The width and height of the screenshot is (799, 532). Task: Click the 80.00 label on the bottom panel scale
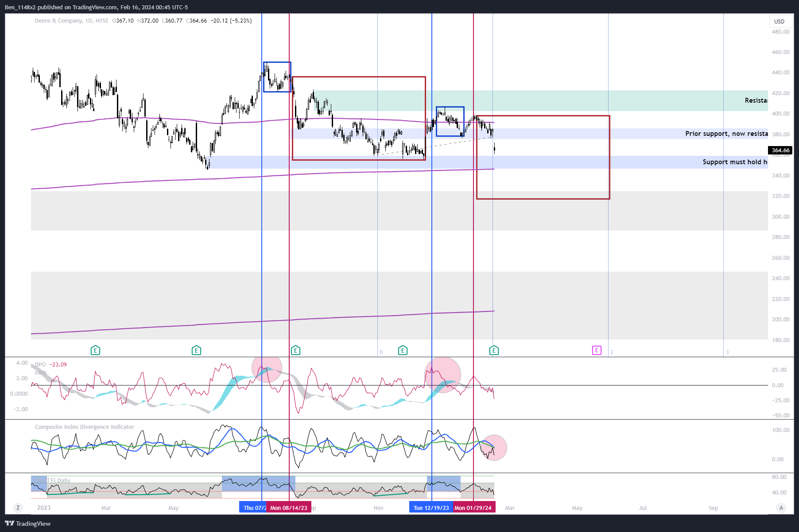pyautogui.click(x=779, y=477)
